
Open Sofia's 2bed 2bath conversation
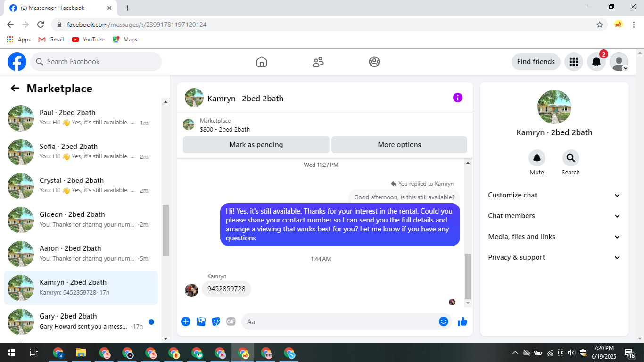click(x=81, y=152)
